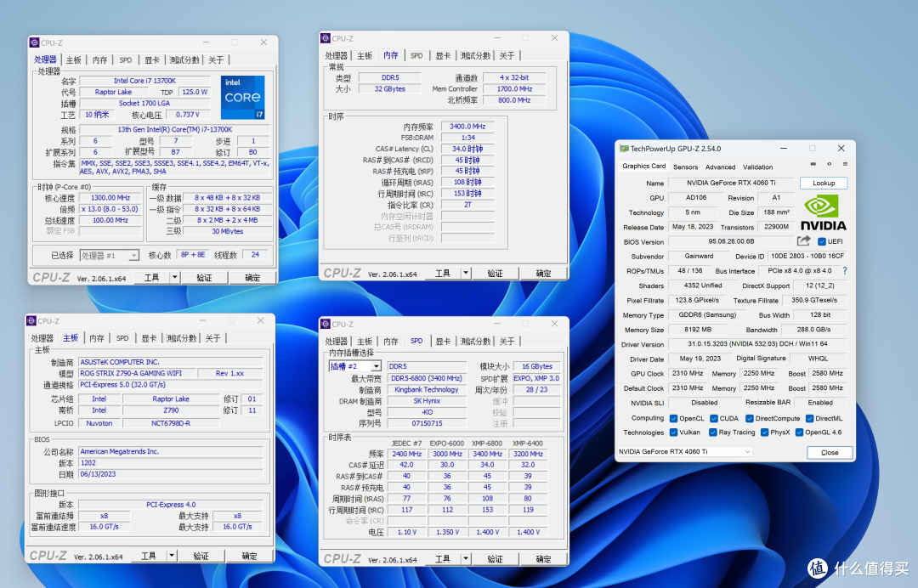The height and width of the screenshot is (588, 918).
Task: Select 处理器 tab in SPD CPU-Z window
Action: [x=336, y=341]
